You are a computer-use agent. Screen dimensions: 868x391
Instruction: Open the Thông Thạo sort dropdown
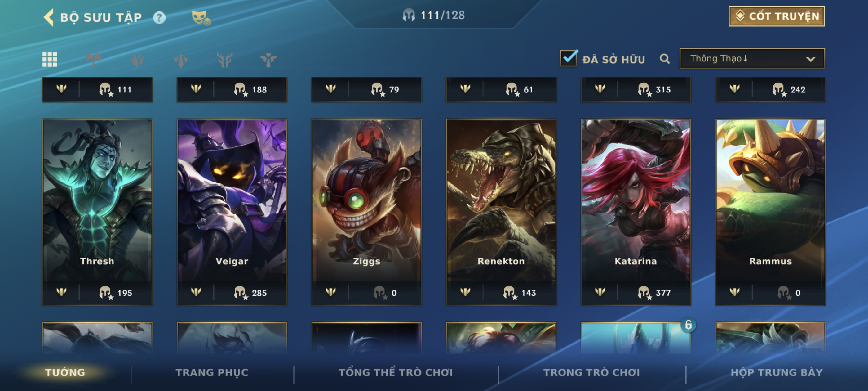(x=752, y=59)
